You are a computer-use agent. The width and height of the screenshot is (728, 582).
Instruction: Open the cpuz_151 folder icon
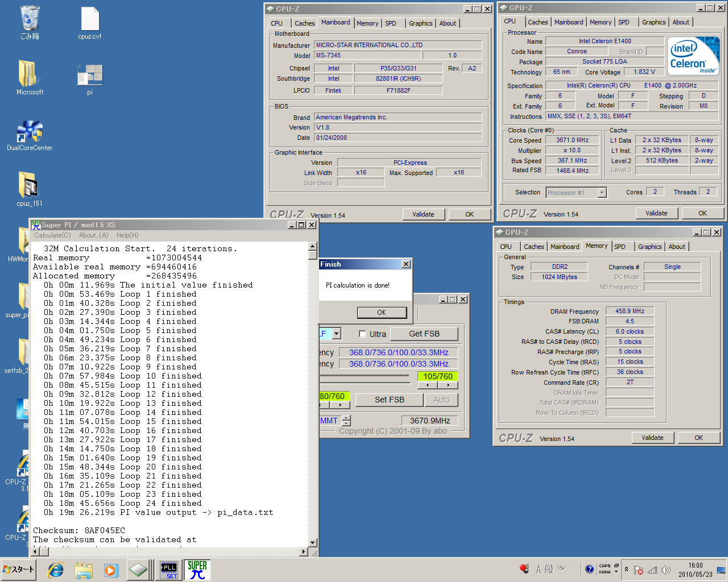(30, 188)
